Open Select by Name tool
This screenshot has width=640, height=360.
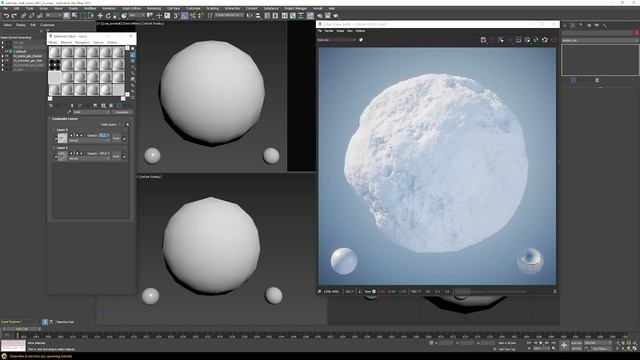pyautogui.click(x=74, y=16)
